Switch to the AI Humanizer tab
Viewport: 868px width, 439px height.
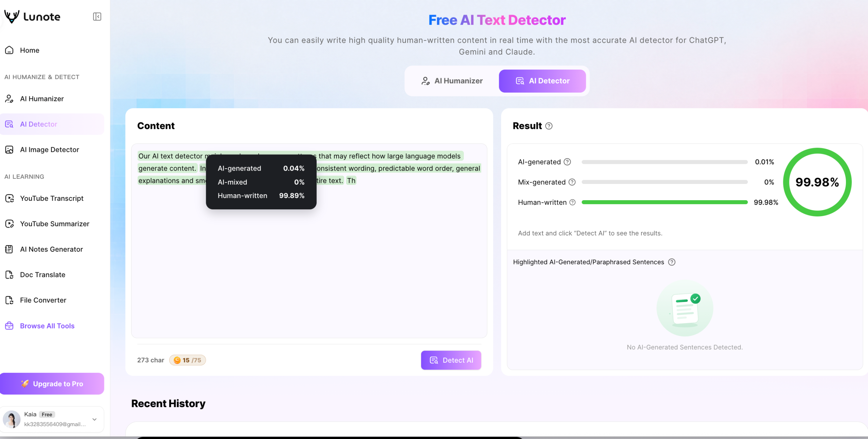tap(452, 81)
